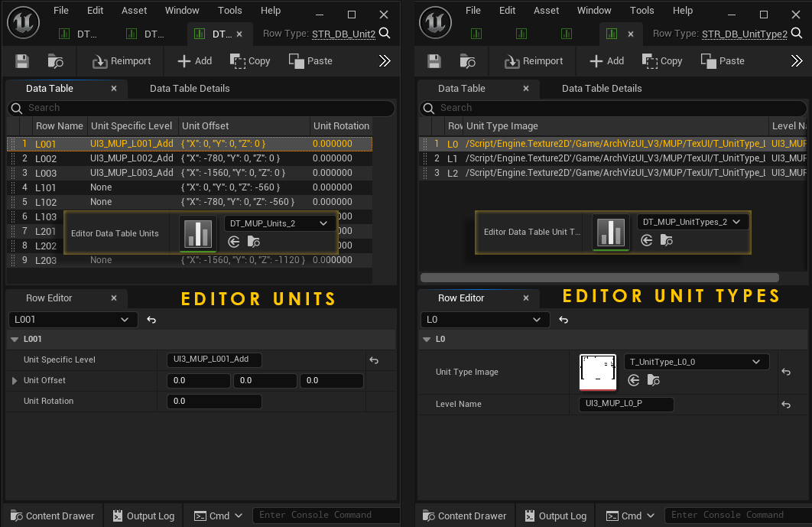This screenshot has height=527, width=812.
Task: Switch to Data Table Details tab in the right window
Action: (x=602, y=89)
